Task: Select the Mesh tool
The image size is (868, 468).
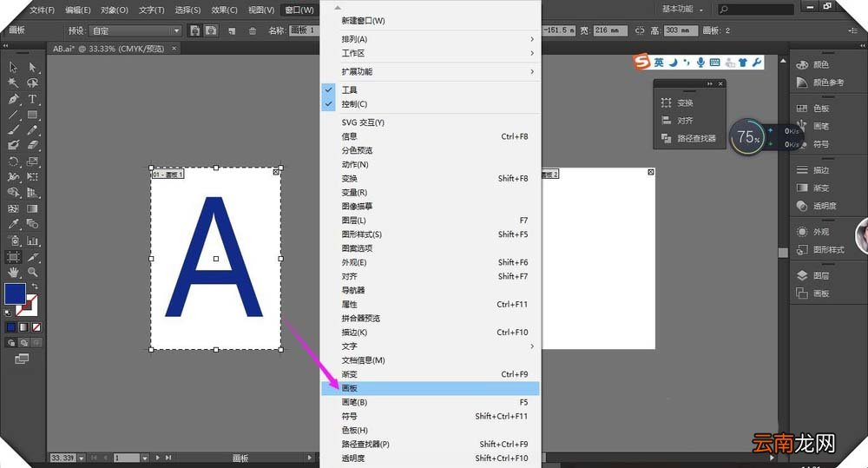Action: tap(13, 208)
